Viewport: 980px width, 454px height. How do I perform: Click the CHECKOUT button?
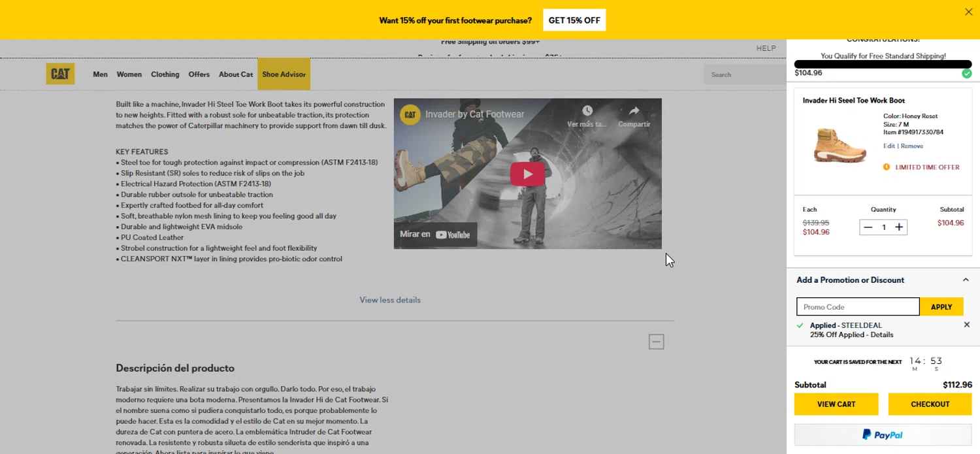click(x=930, y=404)
